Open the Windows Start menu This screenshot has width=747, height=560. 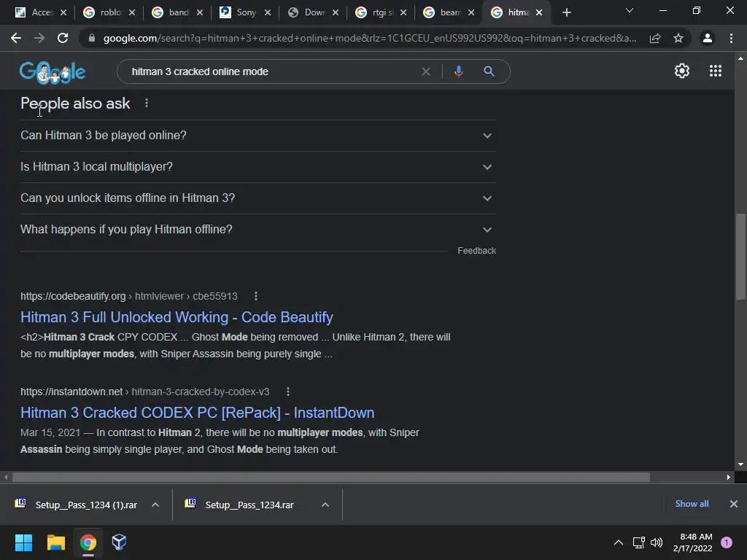(x=23, y=542)
